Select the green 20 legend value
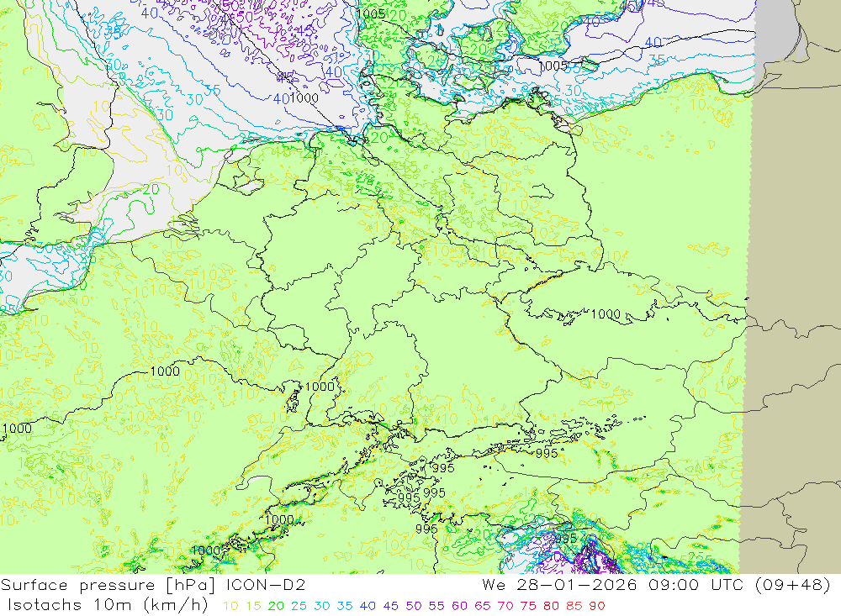 (x=276, y=606)
